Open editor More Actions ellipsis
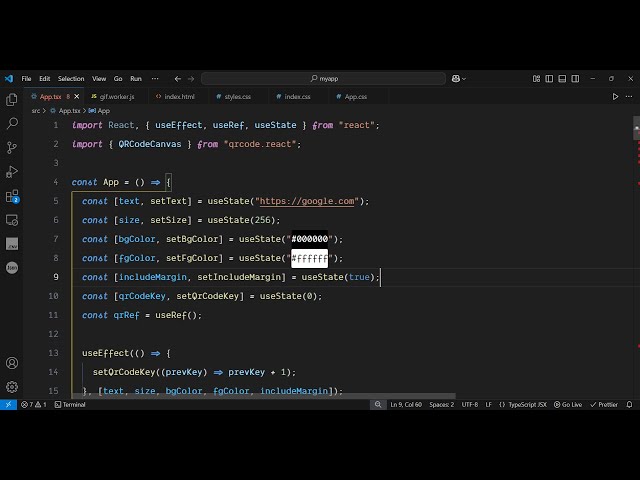This screenshot has height=480, width=640. (x=629, y=97)
